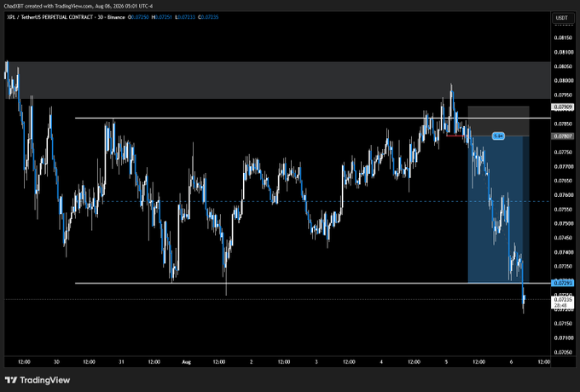Click the 0.07150 price scale label
This screenshot has height=392, width=580.
click(562, 324)
